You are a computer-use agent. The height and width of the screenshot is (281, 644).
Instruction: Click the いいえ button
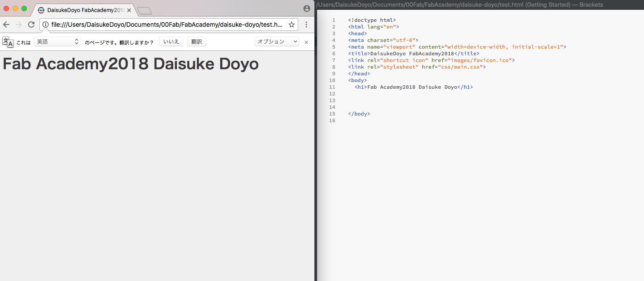[171, 42]
